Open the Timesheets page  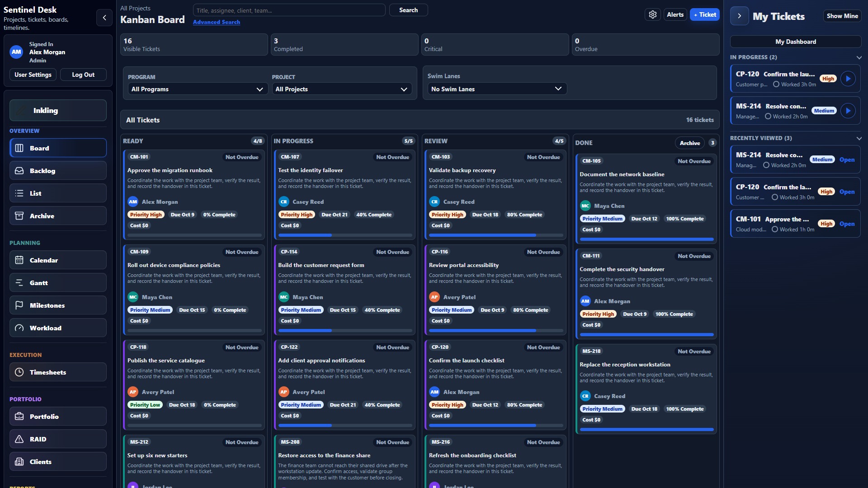58,372
